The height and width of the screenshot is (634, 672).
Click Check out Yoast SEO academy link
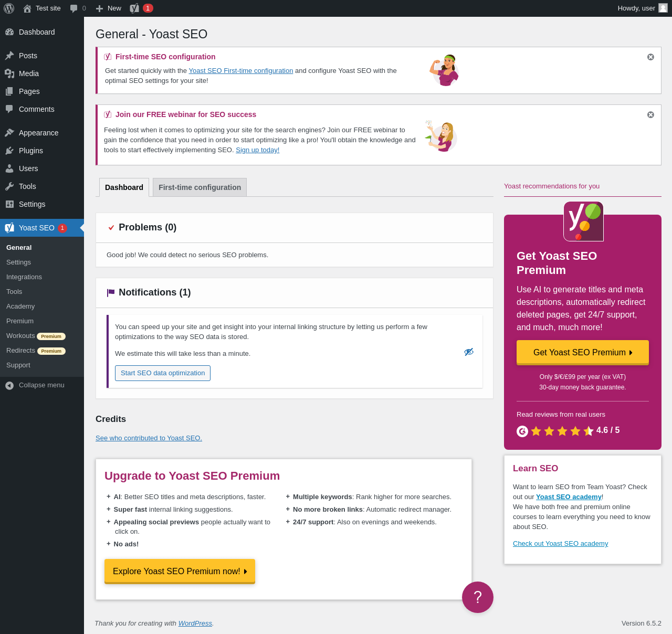pos(560,544)
